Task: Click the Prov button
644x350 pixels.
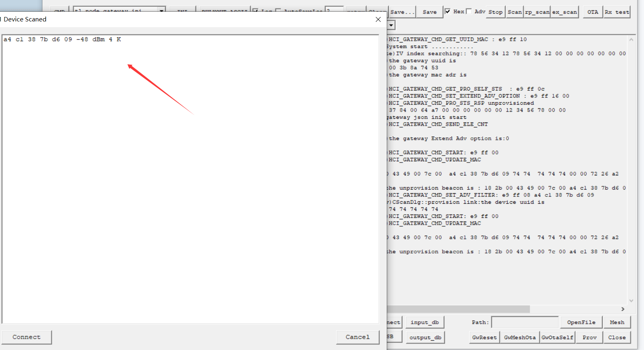Action: (x=590, y=337)
